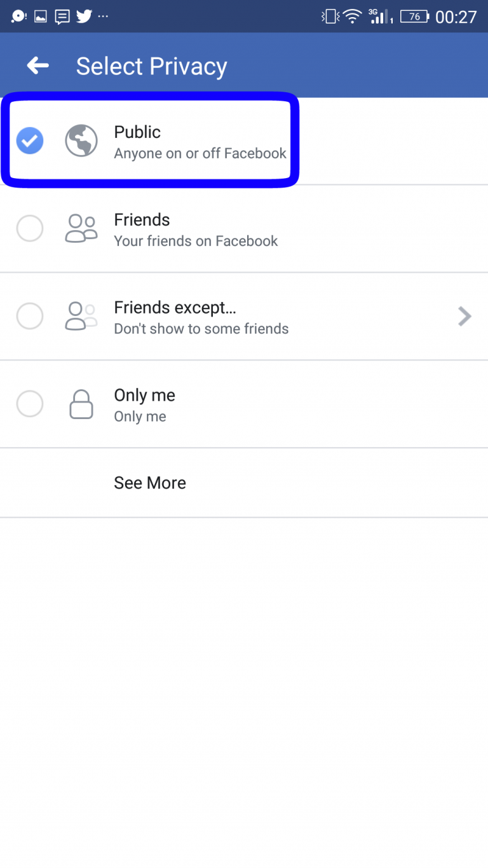Click the Public globe icon
The image size is (488, 868).
point(81,141)
